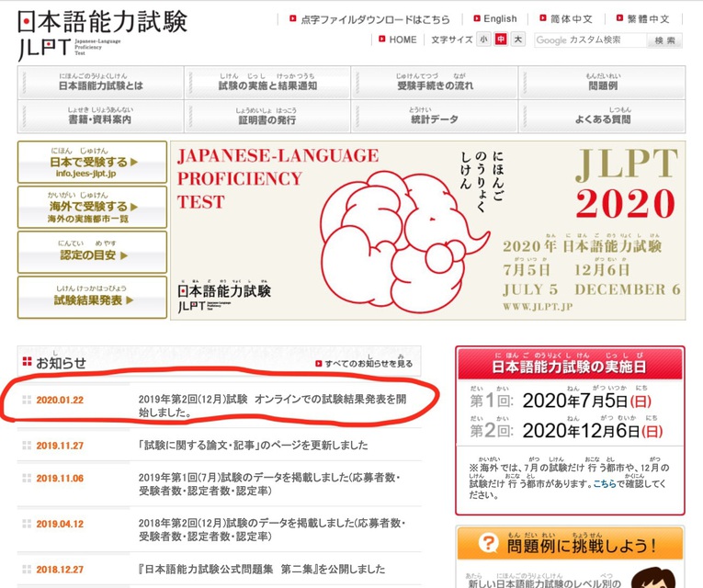Viewport: 703px width, 588px height.
Task: Click 日本で受験する button
Action: tap(93, 162)
